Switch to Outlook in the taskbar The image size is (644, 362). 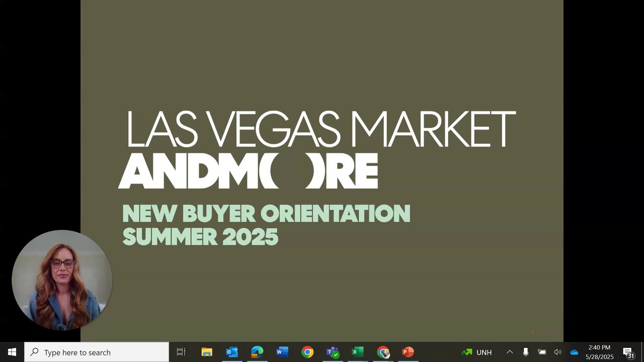[232, 352]
